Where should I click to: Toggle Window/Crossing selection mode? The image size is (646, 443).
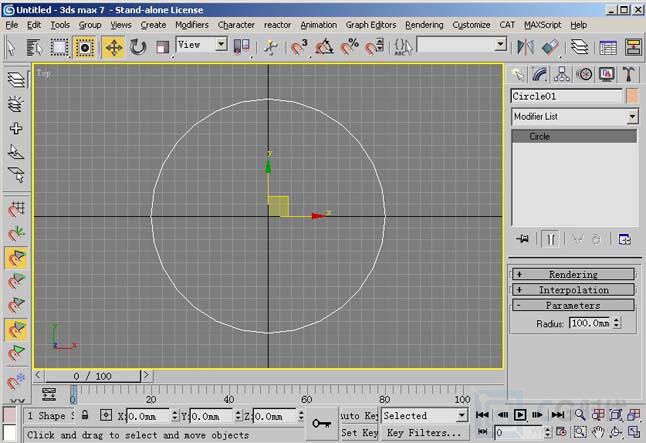tap(84, 47)
